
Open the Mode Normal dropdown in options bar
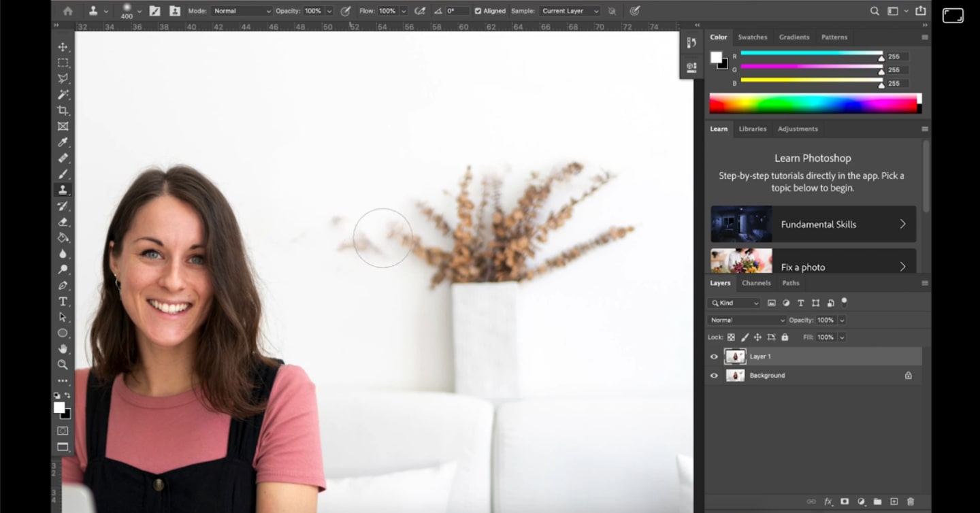241,11
